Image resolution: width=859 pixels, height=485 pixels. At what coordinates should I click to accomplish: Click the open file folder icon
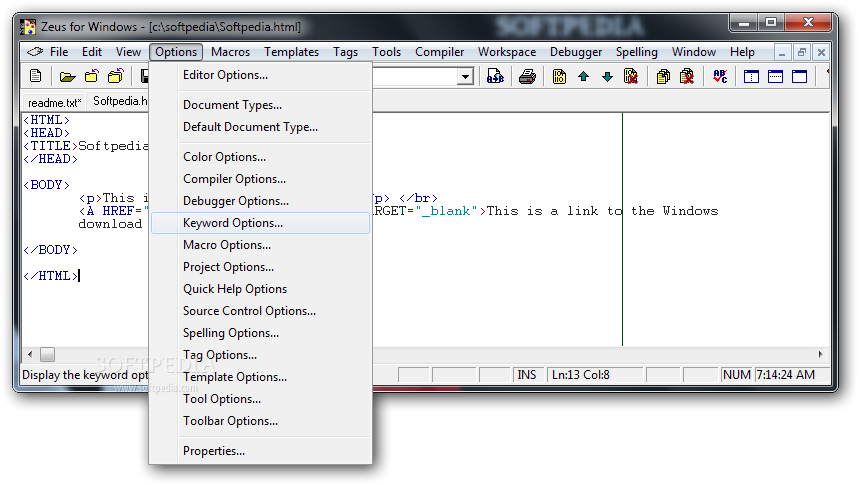tap(67, 76)
